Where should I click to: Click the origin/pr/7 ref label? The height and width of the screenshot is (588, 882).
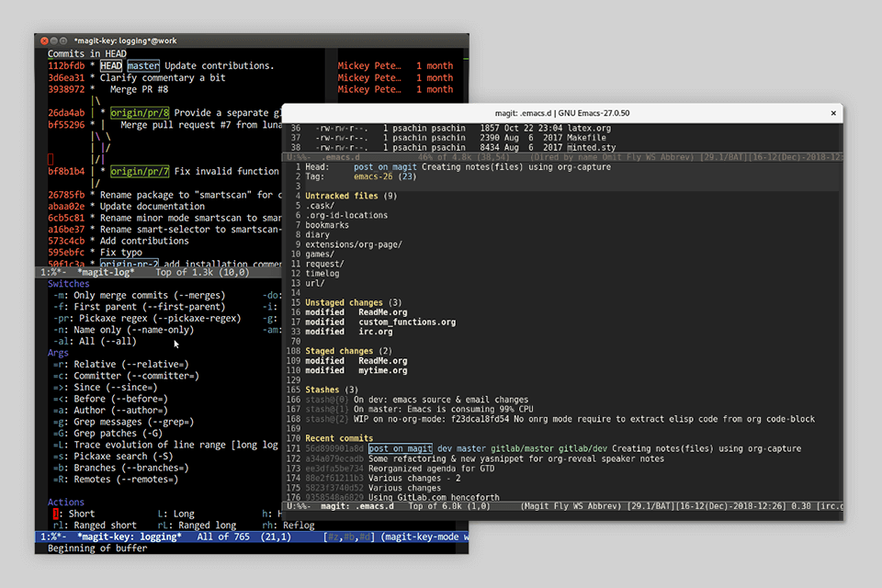140,172
